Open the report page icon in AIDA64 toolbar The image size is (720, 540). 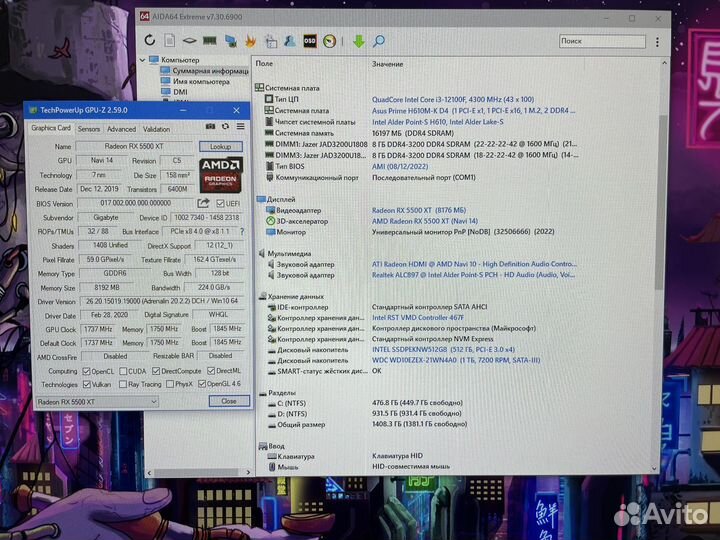pyautogui.click(x=171, y=41)
